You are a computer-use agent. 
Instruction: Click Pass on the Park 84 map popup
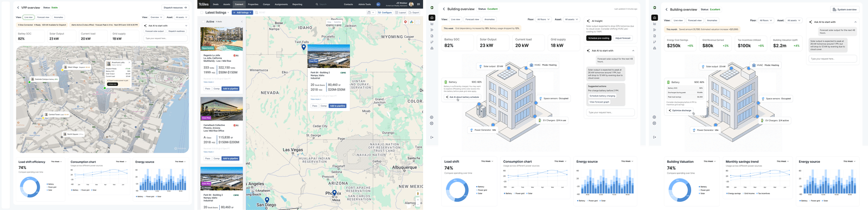(x=315, y=106)
